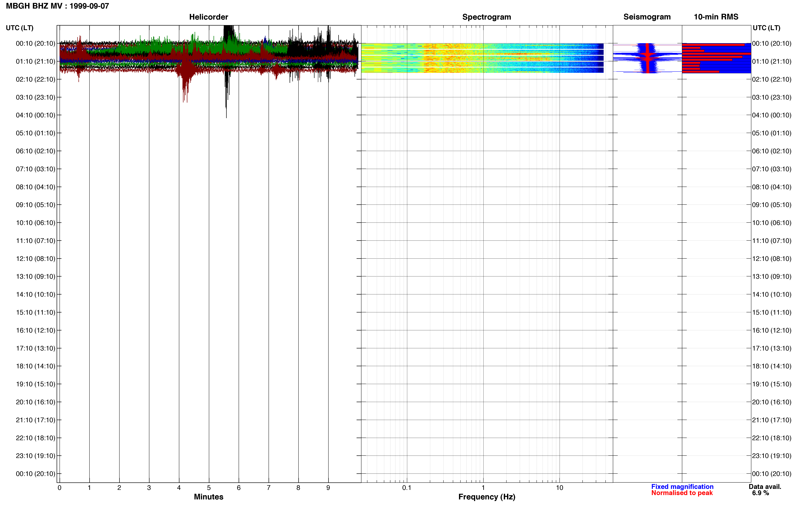Image resolution: width=812 pixels, height=508 pixels.
Task: Click the '8' tick on Minutes axis
Action: coord(298,488)
